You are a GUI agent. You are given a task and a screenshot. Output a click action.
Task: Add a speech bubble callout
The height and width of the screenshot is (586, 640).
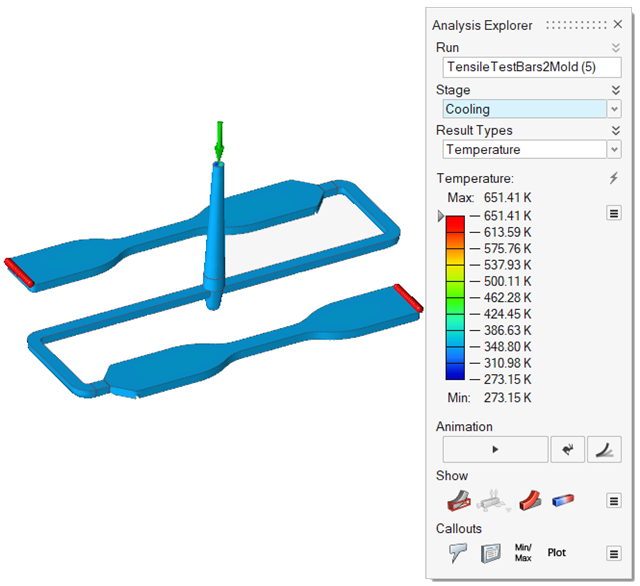pyautogui.click(x=457, y=552)
